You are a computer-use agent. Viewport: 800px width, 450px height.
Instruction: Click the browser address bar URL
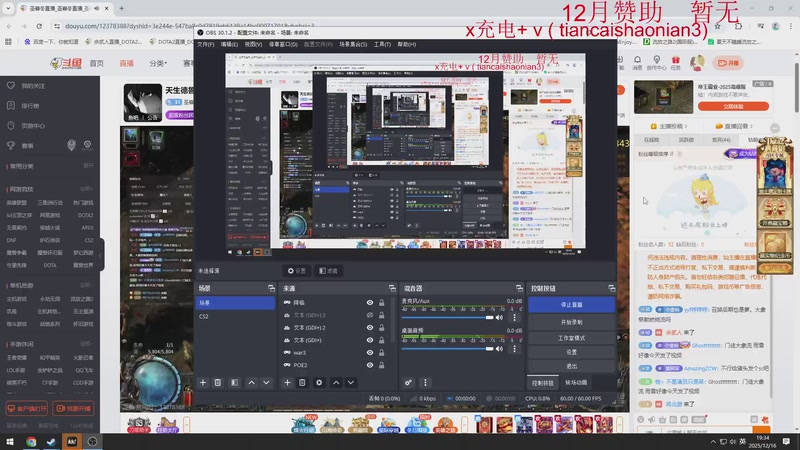190,26
